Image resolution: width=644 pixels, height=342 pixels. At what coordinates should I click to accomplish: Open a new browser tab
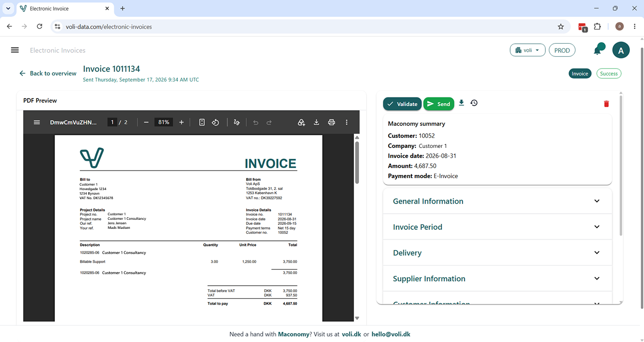pos(122,9)
